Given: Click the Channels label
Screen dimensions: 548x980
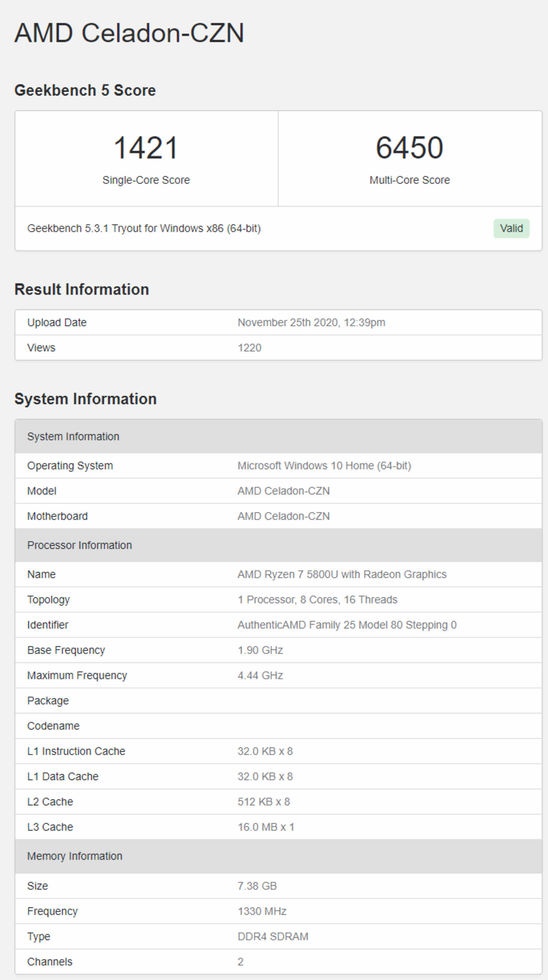Looking at the screenshot, I should point(50,962).
